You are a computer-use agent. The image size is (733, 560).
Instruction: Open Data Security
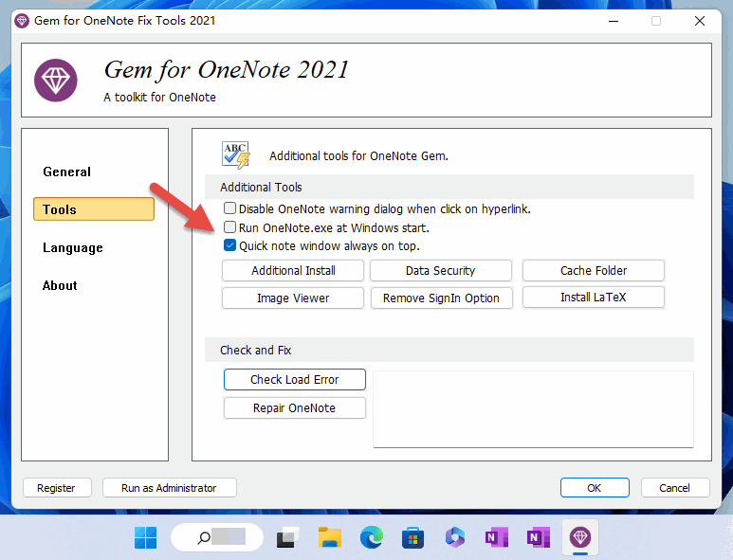pyautogui.click(x=440, y=270)
